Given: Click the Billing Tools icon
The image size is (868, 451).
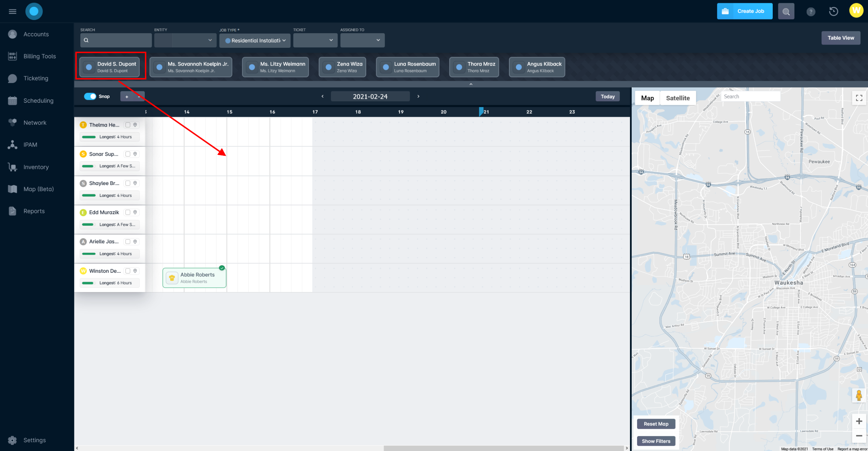Looking at the screenshot, I should 12,56.
